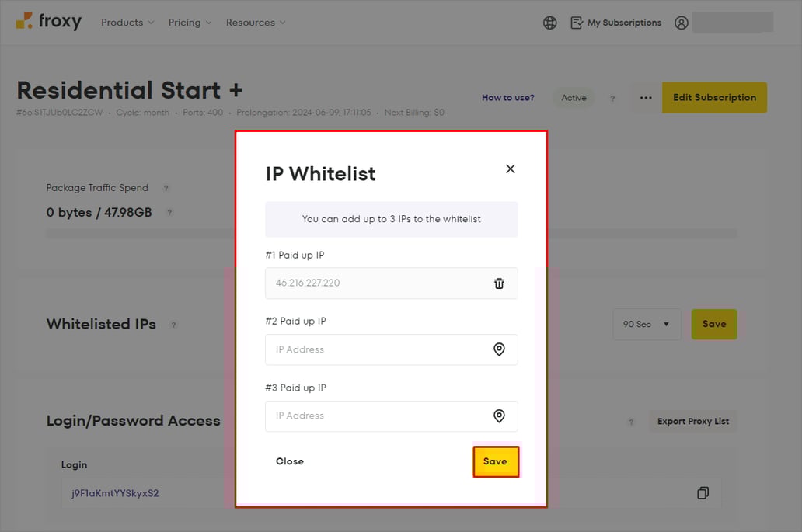802x532 pixels.
Task: Click the question mark next to the Active badge
Action: tap(612, 98)
